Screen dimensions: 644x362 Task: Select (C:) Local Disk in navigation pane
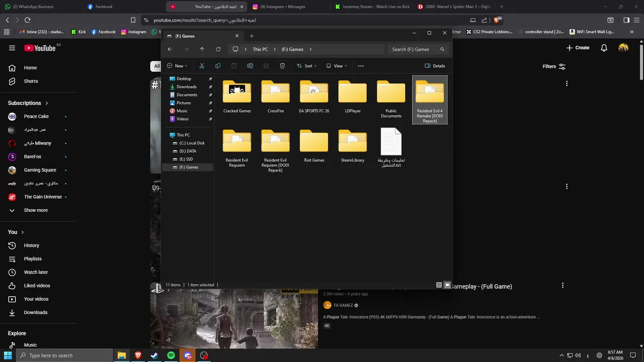point(192,143)
